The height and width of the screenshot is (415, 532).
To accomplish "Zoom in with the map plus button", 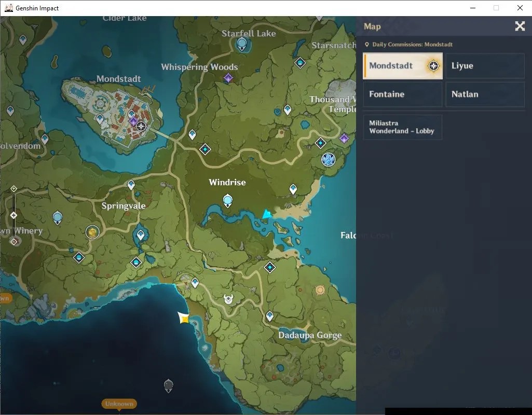I will pos(13,188).
